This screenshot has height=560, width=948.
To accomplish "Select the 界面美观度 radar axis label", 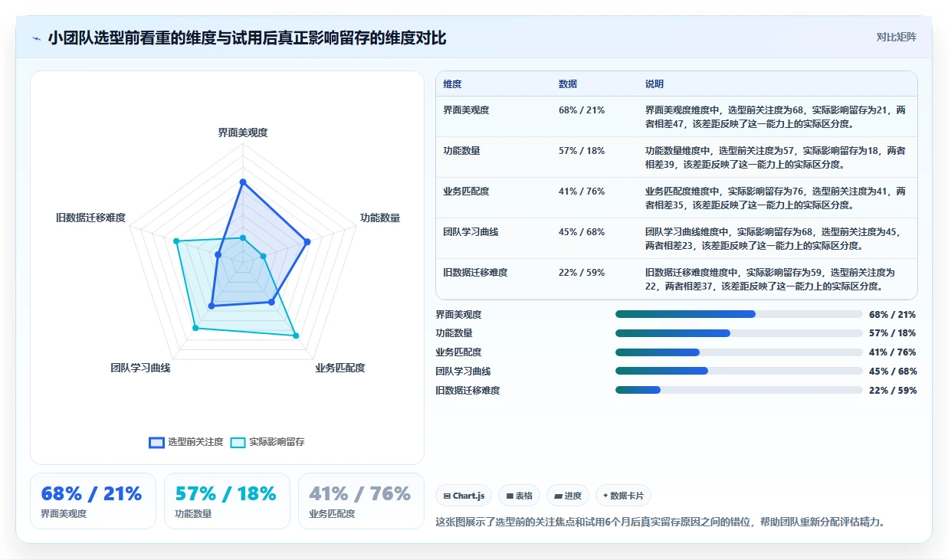I will tap(243, 133).
